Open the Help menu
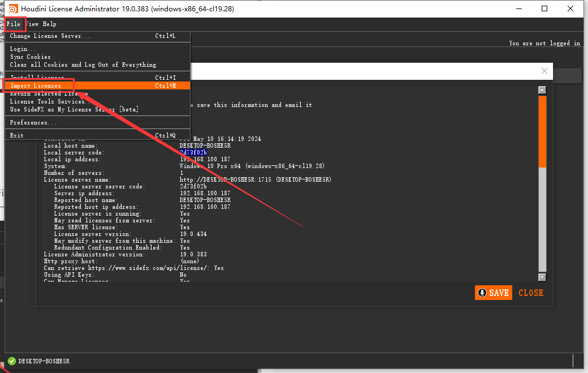 coord(49,24)
